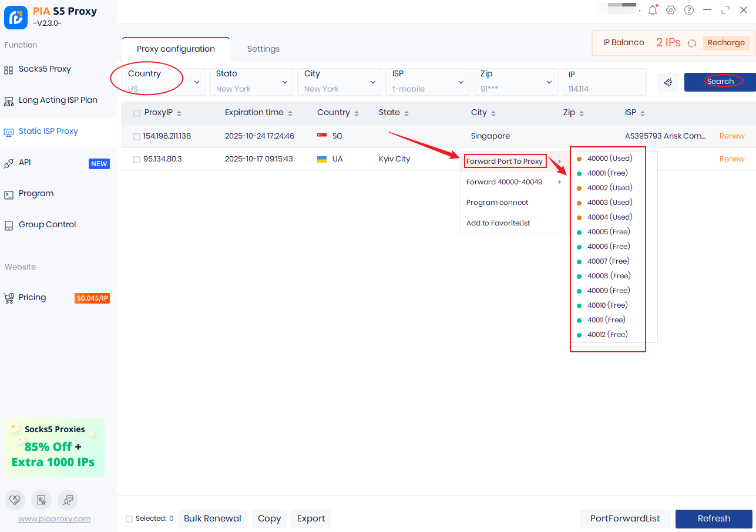Image resolution: width=756 pixels, height=532 pixels.
Task: Open Group Control in sidebar
Action: (47, 225)
